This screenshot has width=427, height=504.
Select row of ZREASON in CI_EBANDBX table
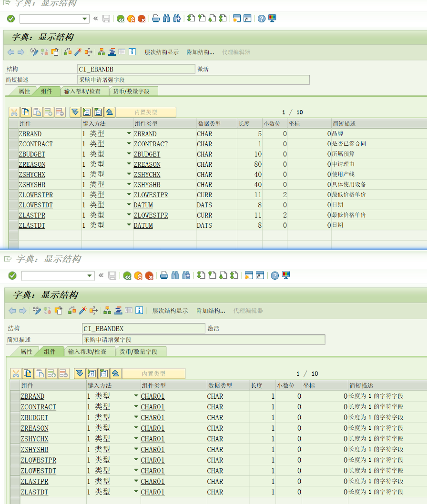tap(15, 428)
